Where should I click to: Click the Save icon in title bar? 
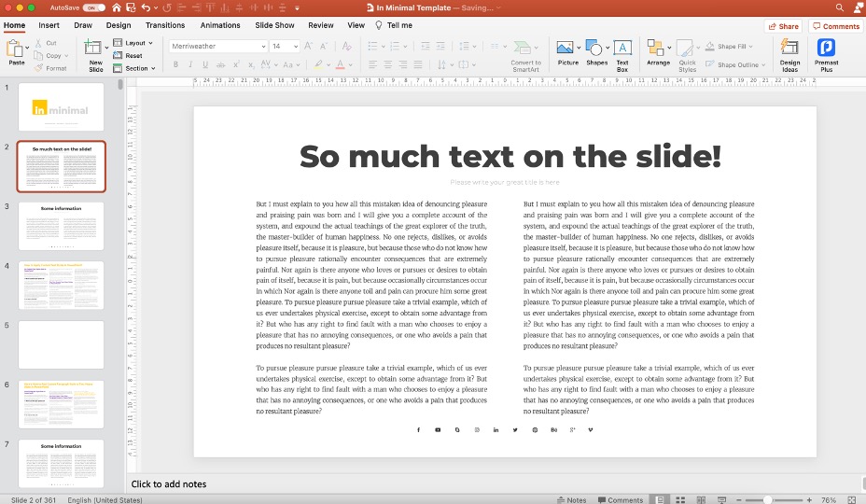[x=131, y=7]
